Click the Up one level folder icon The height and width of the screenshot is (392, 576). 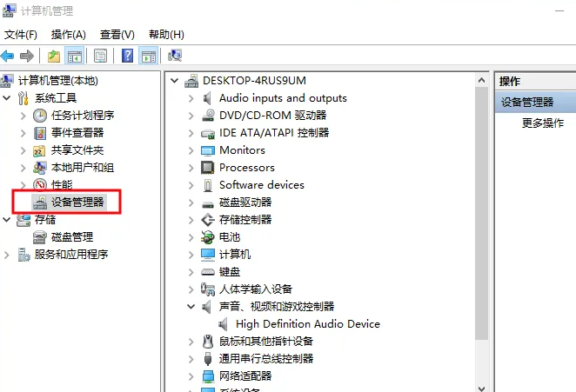[54, 56]
